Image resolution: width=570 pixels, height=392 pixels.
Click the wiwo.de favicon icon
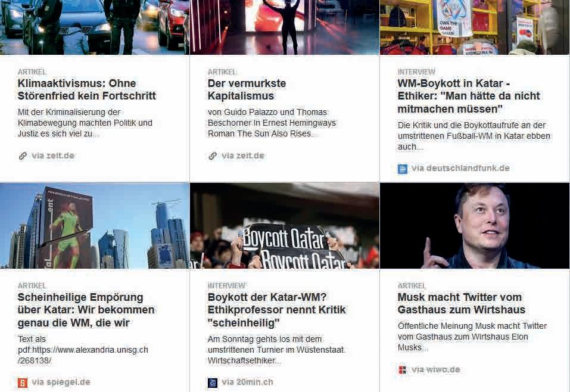(403, 370)
